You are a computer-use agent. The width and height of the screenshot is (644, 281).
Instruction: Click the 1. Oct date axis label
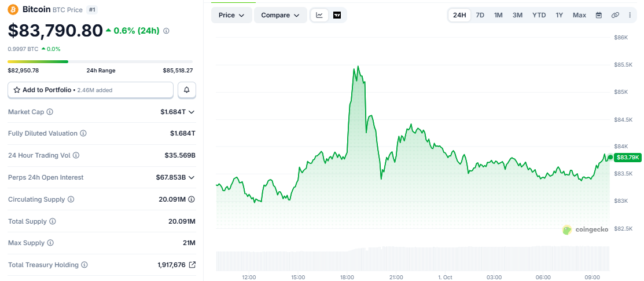pyautogui.click(x=445, y=278)
